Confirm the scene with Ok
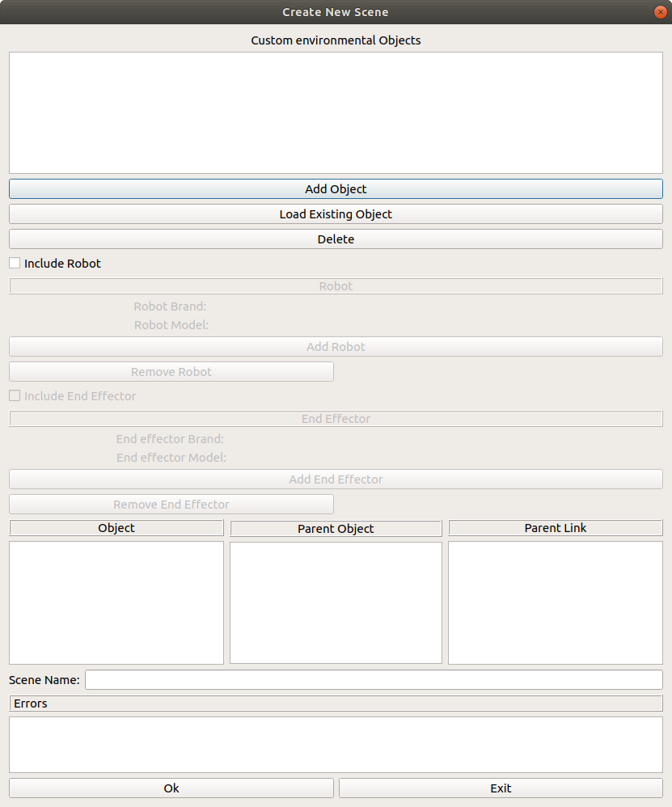Screen dimensions: 672x807 (171, 788)
